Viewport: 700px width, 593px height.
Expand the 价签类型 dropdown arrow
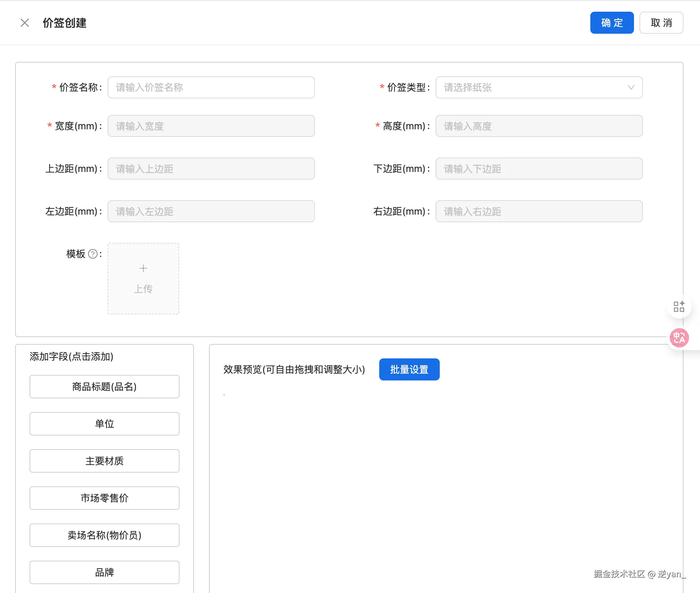point(631,87)
